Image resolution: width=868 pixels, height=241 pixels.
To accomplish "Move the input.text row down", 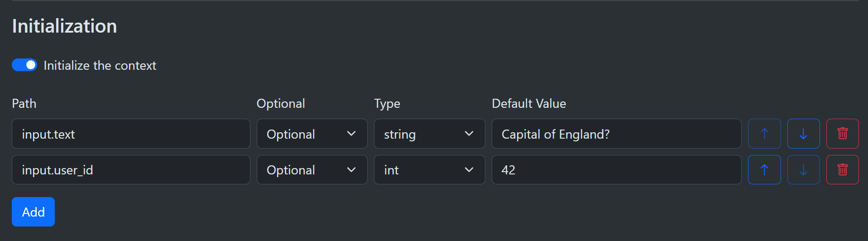I will click(x=803, y=134).
